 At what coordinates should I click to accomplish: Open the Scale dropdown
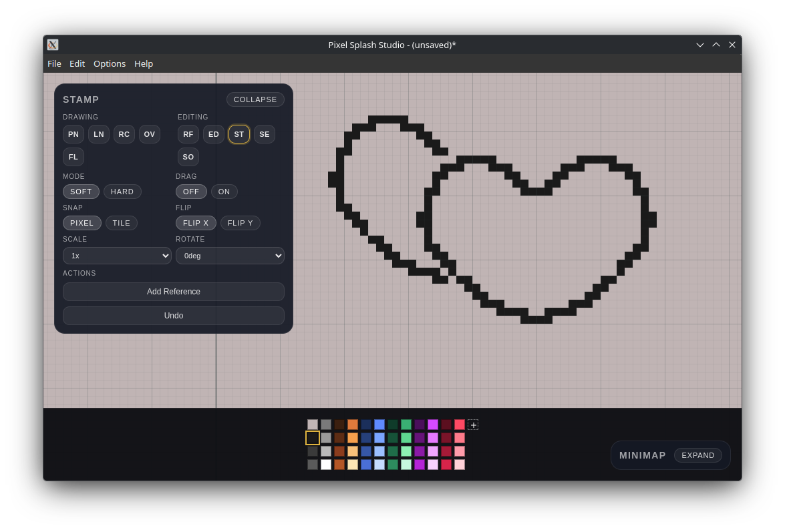coord(117,256)
